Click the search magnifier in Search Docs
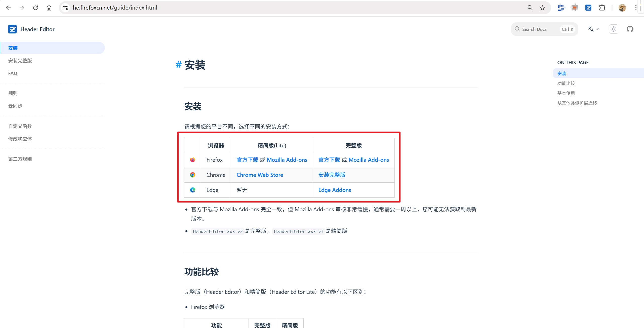Screen dimensions: 644x328 [x=517, y=29]
